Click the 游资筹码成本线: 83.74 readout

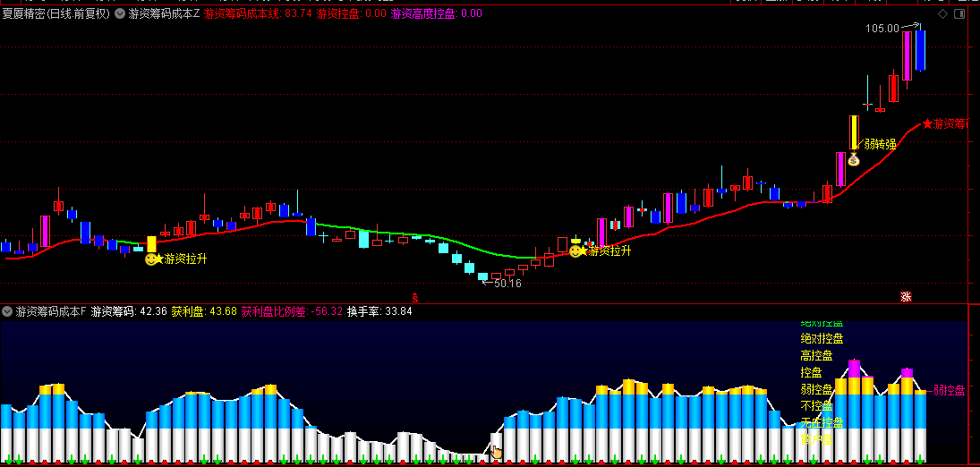(258, 13)
